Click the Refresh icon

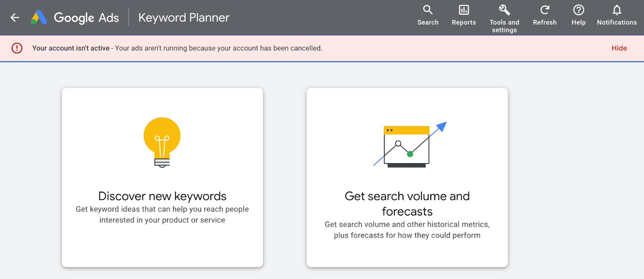(545, 10)
